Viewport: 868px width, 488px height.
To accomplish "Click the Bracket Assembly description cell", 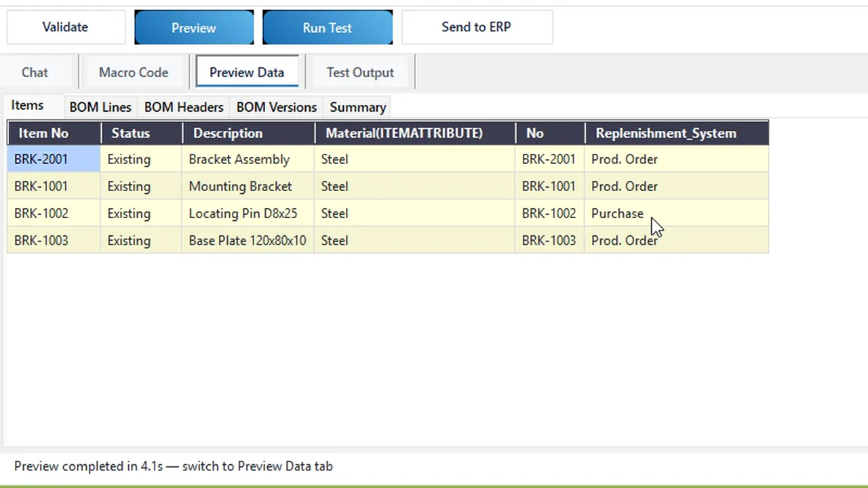I will [x=249, y=159].
